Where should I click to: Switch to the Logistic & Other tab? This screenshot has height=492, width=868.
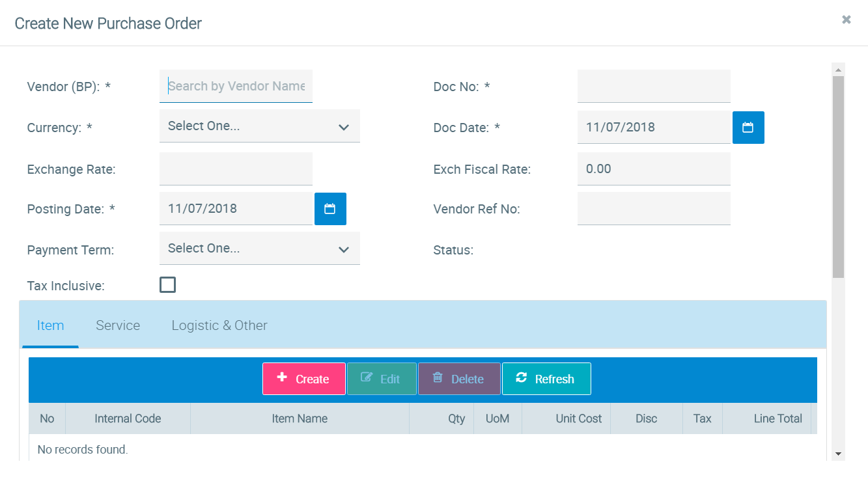[219, 325]
